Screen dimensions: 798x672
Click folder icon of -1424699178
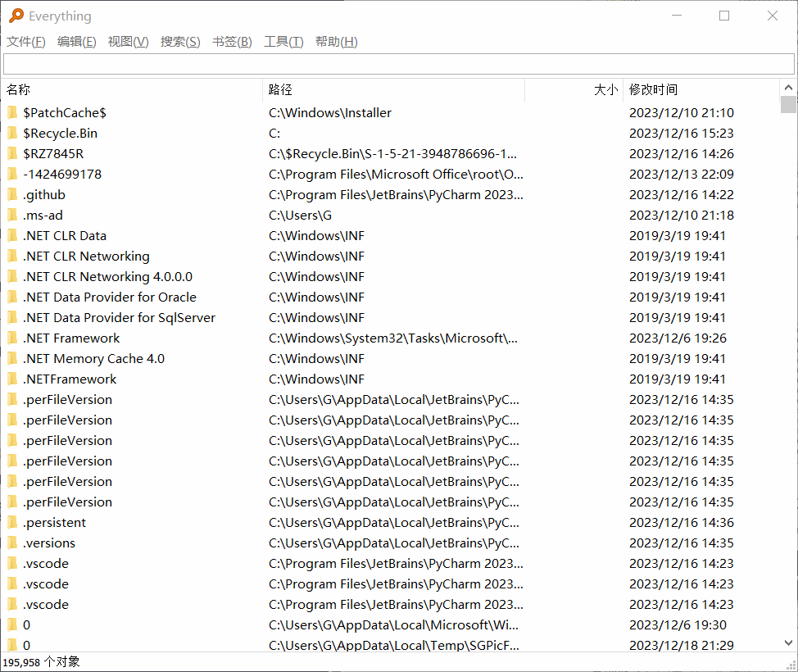13,174
